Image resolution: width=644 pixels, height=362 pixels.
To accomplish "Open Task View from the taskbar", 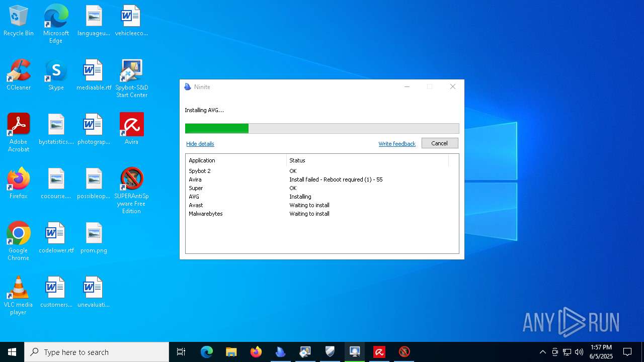I will (x=181, y=352).
